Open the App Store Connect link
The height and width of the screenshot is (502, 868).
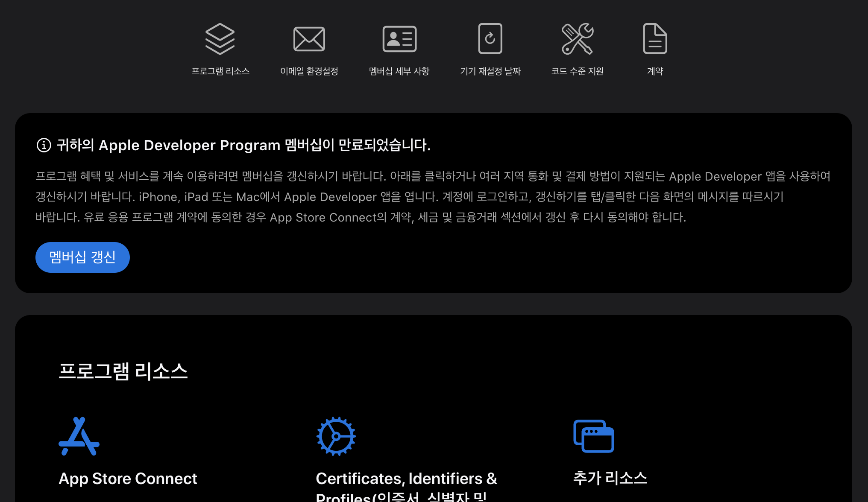pos(128,479)
